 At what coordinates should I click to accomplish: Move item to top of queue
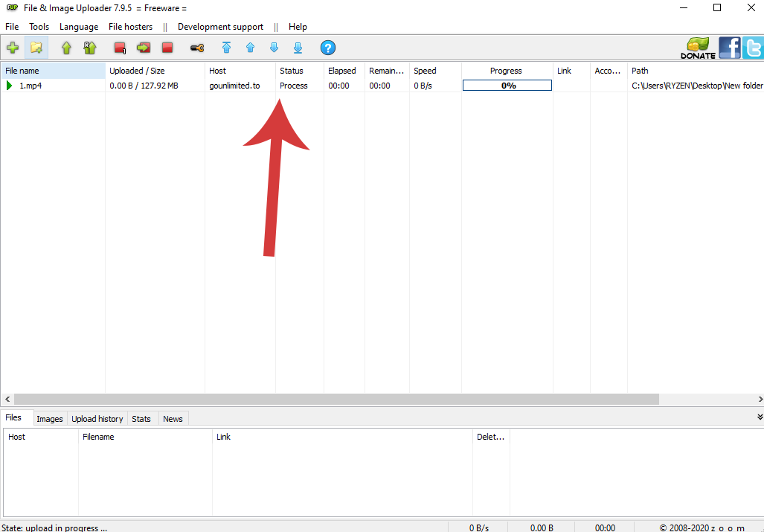(x=226, y=48)
